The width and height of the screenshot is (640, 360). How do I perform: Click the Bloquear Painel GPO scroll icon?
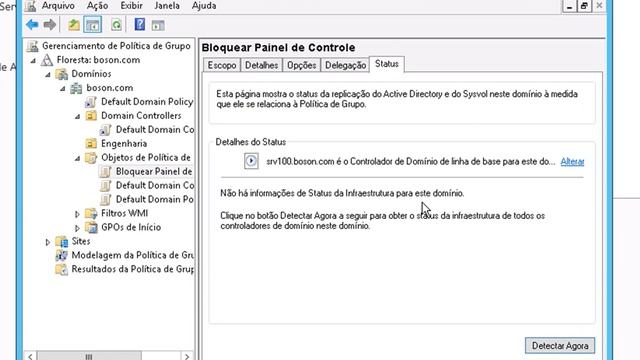tap(105, 172)
